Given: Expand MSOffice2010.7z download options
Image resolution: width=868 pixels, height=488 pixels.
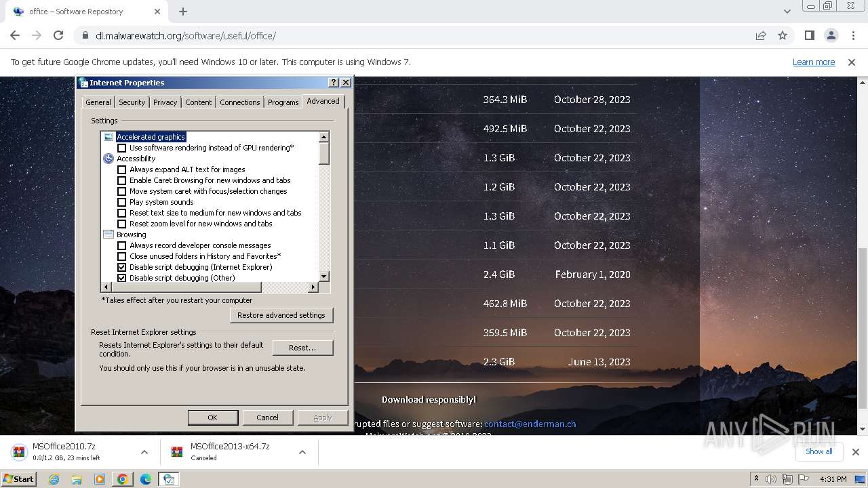Looking at the screenshot, I should coord(144,452).
